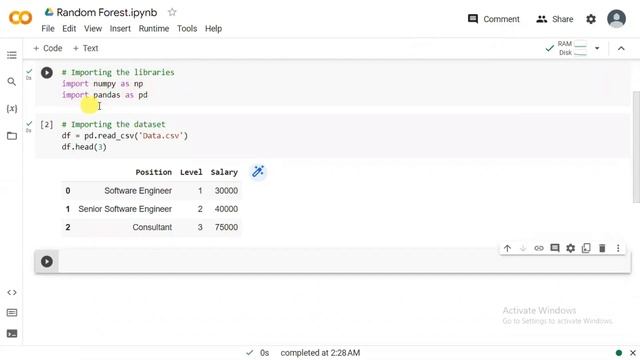Move the cell down
The height and width of the screenshot is (360, 640).
coord(523,248)
